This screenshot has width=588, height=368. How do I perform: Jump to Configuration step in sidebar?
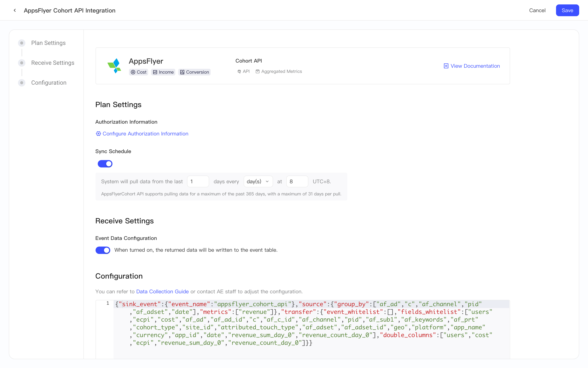[49, 83]
